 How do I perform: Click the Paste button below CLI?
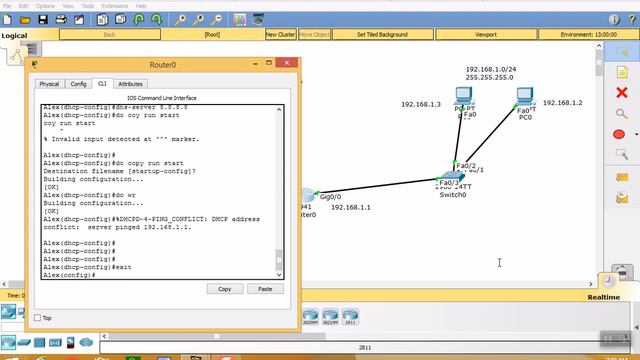click(x=265, y=289)
